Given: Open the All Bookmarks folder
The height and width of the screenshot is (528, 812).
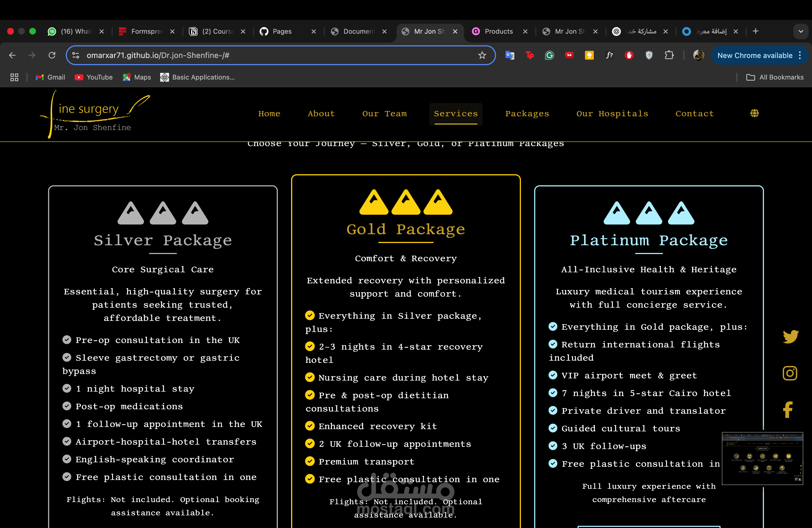Looking at the screenshot, I should pyautogui.click(x=775, y=77).
